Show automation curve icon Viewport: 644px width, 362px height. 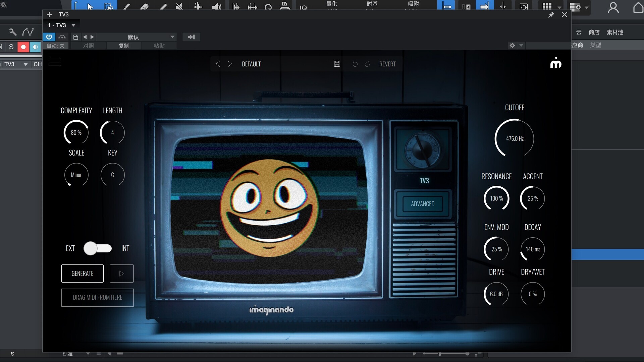pos(28,32)
